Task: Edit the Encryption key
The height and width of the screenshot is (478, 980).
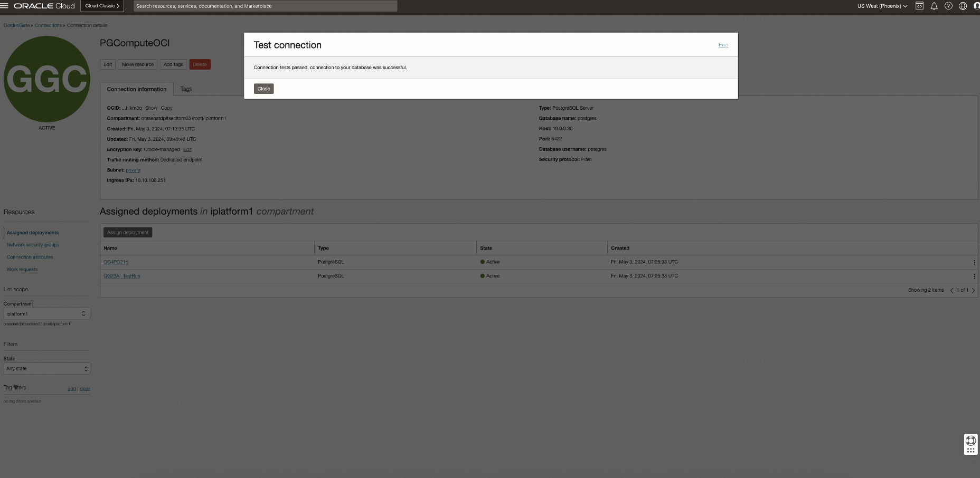Action: (x=187, y=150)
